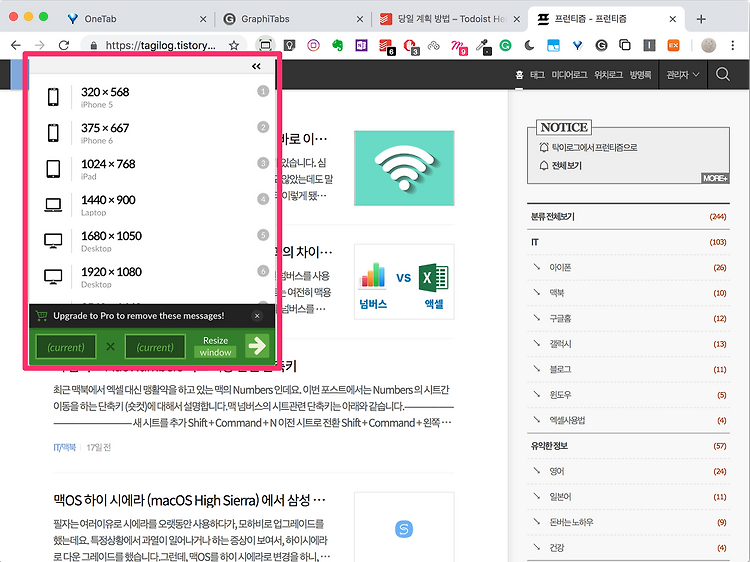Open the 엑셀사용법 subcategory
Screen dimensions: 750x562
(x=567, y=420)
